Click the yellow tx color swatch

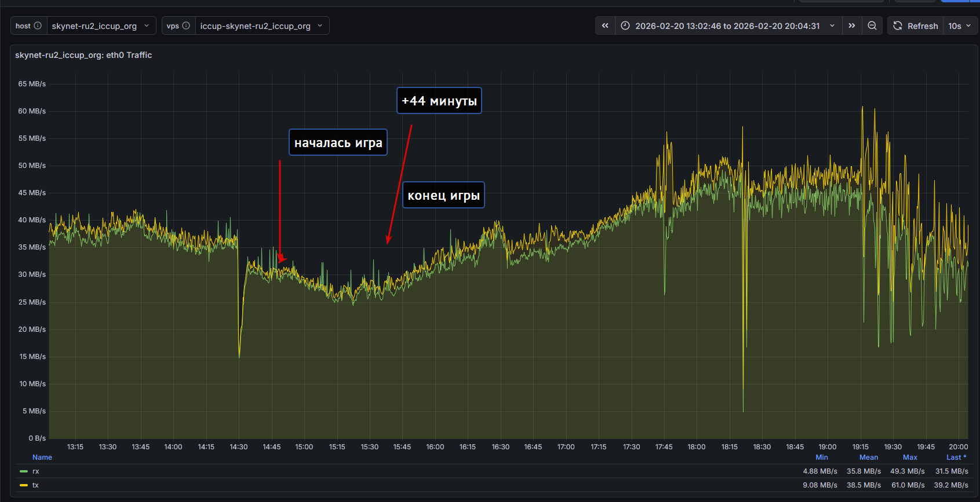pos(24,485)
